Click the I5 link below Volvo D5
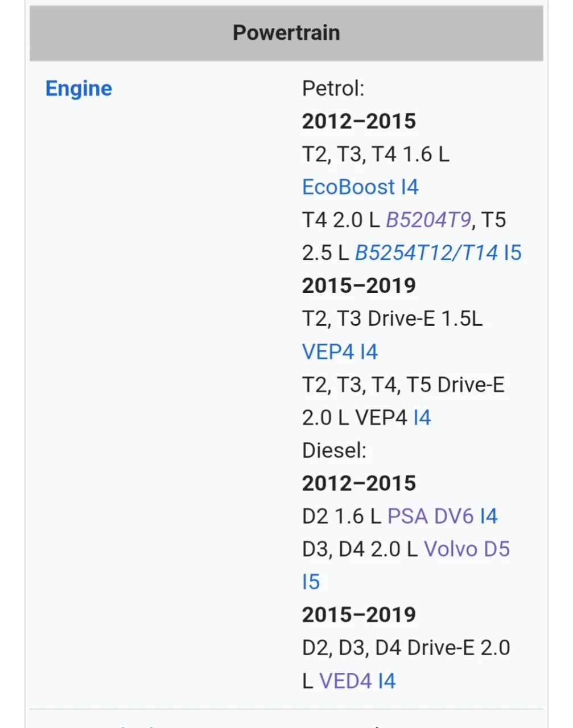Image resolution: width=573 pixels, height=728 pixels. (x=311, y=582)
